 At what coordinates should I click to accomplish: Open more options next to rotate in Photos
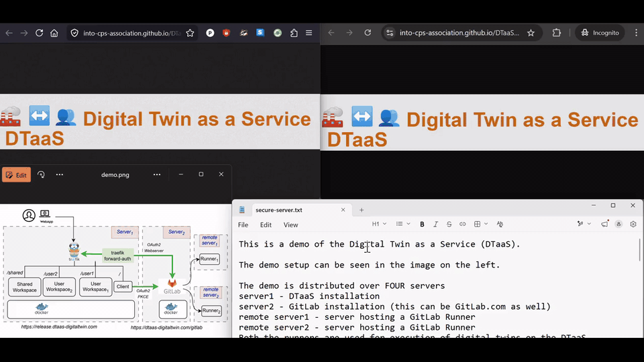tap(60, 174)
